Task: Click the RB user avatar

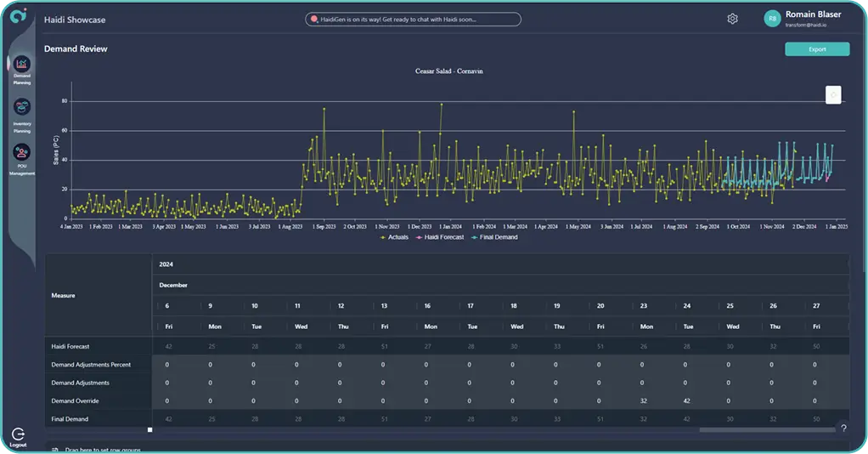Action: click(772, 19)
